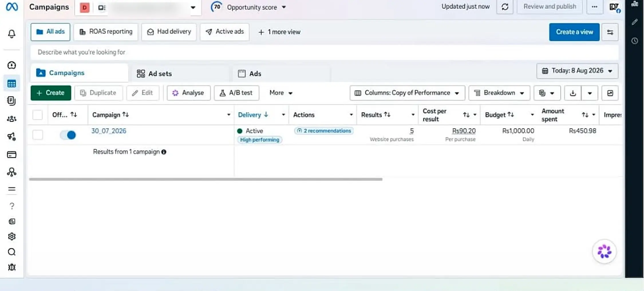
Task: Open Help question mark icon
Action: (12, 206)
